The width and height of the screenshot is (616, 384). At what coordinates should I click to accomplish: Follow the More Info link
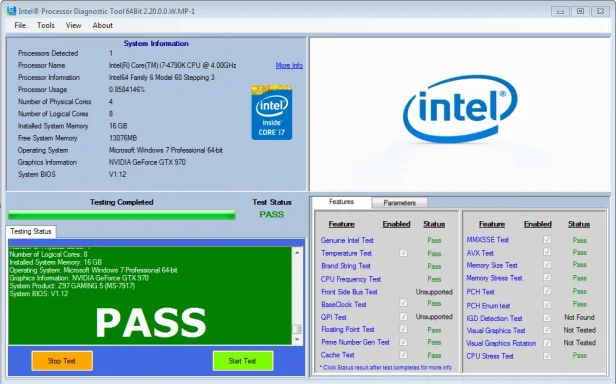289,65
